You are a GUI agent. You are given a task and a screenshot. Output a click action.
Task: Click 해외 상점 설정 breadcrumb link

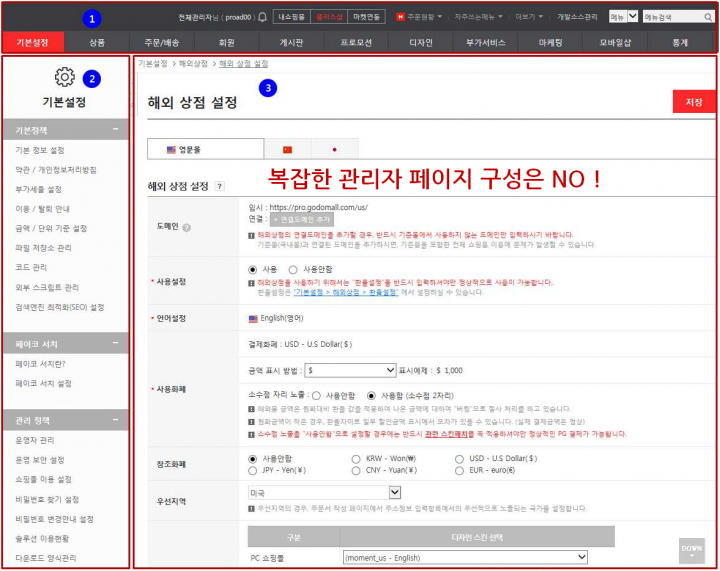coord(243,64)
